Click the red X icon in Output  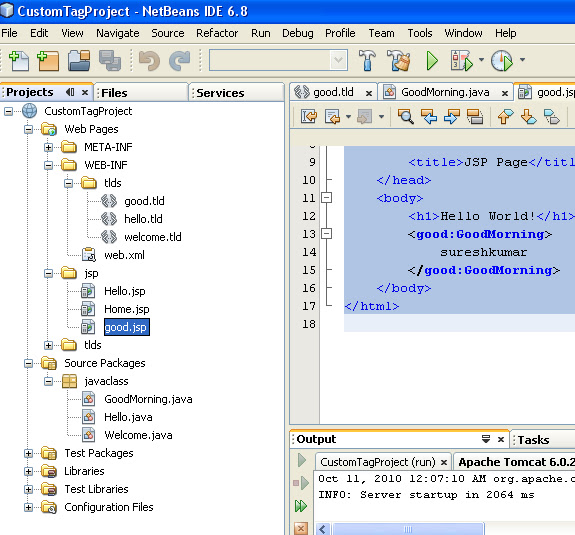click(301, 528)
